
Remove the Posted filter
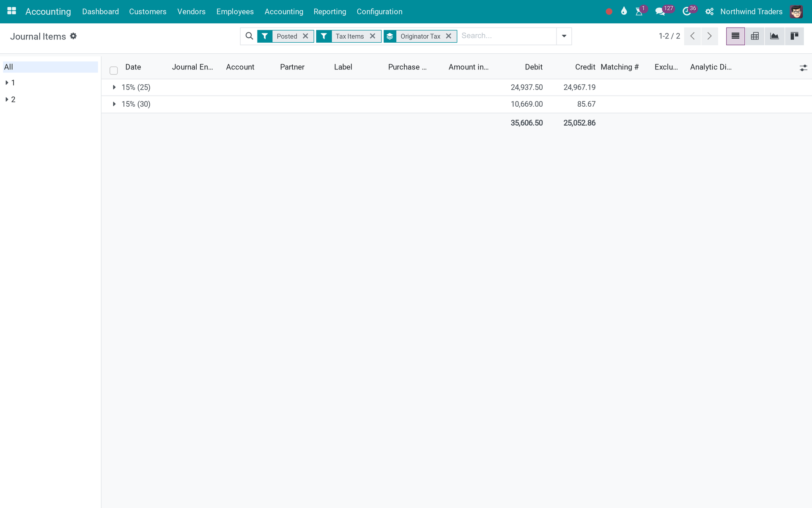(x=305, y=36)
